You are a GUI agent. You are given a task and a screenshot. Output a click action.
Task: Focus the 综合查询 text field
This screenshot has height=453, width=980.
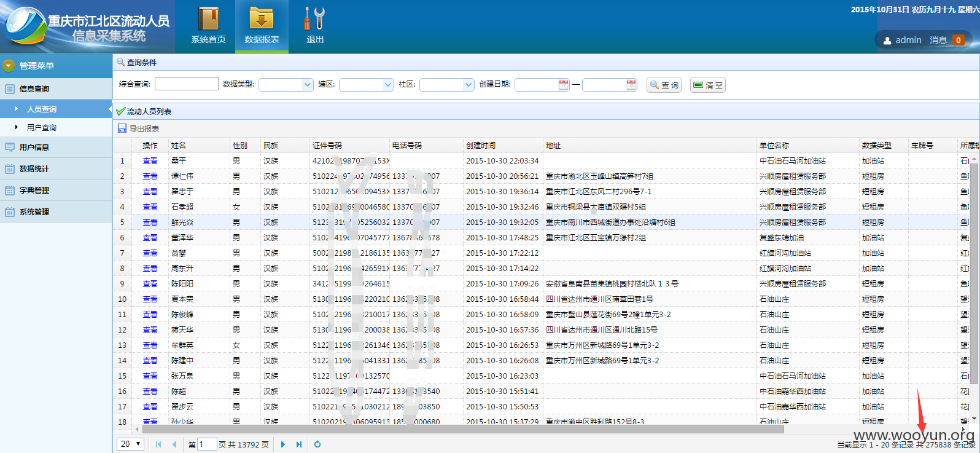187,84
